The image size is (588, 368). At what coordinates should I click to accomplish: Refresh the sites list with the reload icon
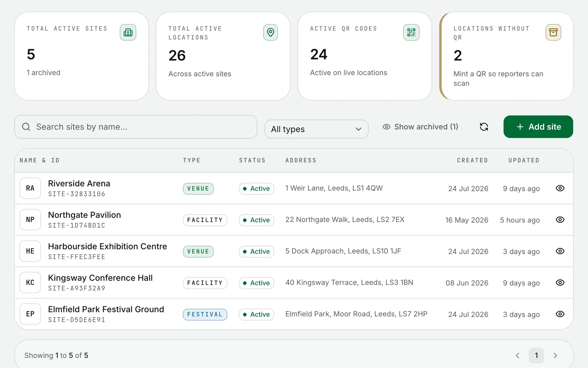pos(484,127)
